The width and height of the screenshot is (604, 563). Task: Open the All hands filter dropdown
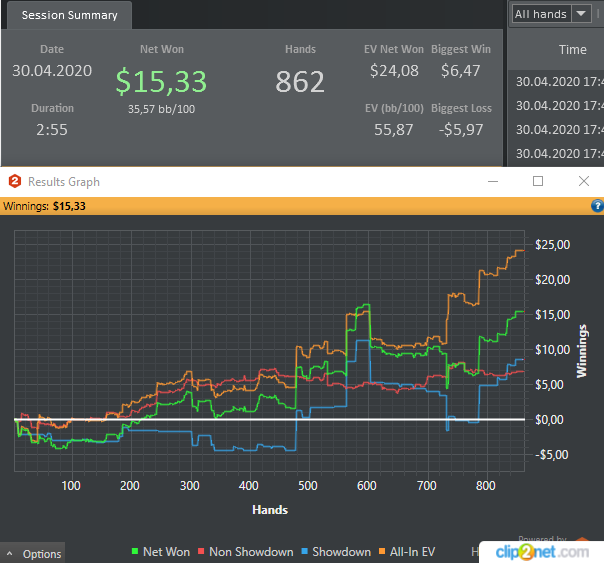point(552,14)
